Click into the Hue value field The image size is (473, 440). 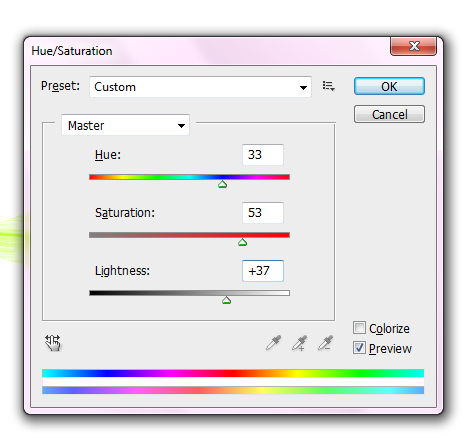click(x=263, y=155)
